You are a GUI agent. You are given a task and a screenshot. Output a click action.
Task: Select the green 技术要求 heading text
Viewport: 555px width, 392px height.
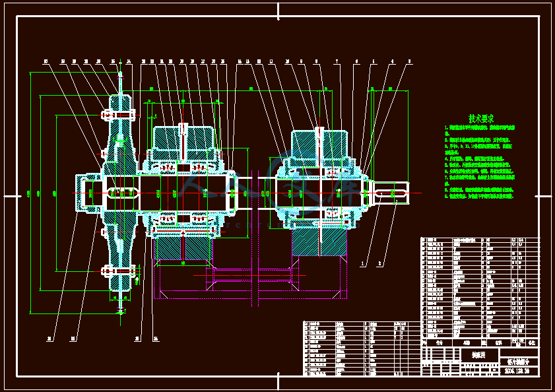(481, 118)
